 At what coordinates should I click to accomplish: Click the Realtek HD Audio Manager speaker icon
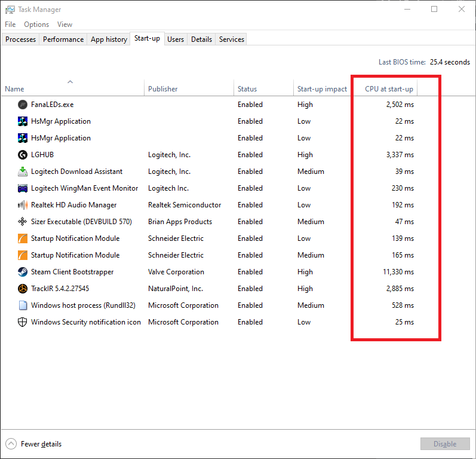click(23, 205)
